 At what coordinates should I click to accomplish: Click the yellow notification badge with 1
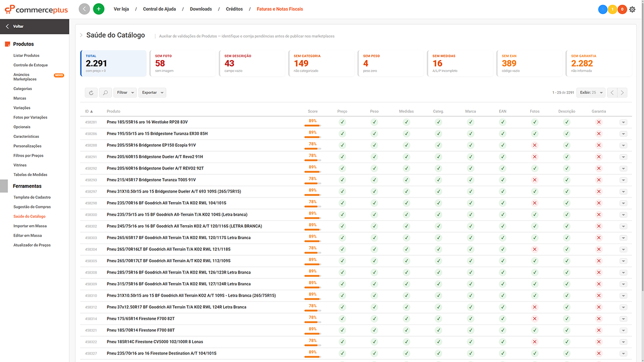612,9
